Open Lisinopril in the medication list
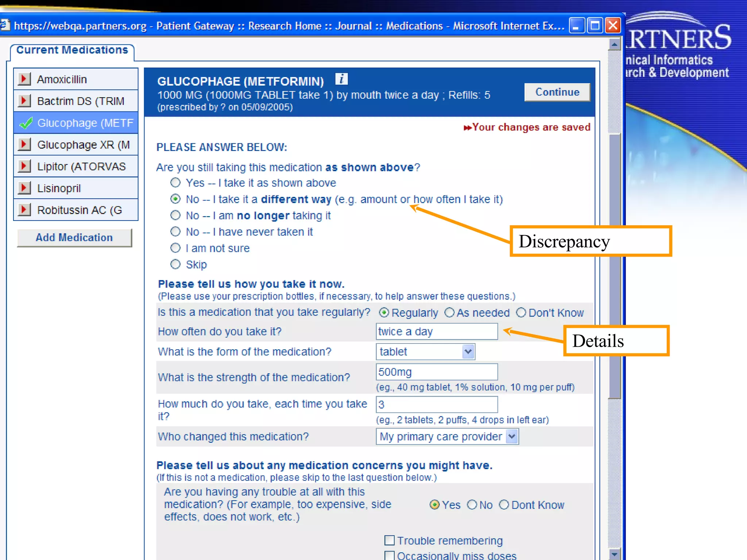The image size is (747, 560). click(x=76, y=188)
